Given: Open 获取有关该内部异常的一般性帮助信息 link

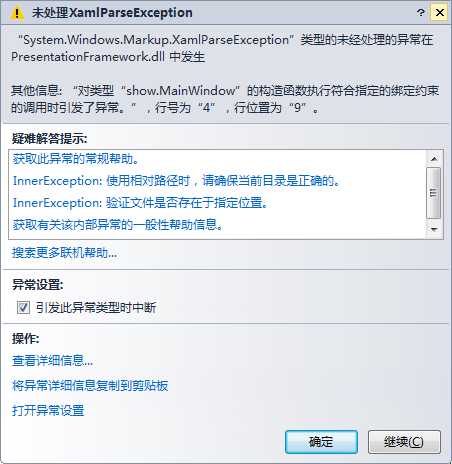Looking at the screenshot, I should click(x=118, y=225).
